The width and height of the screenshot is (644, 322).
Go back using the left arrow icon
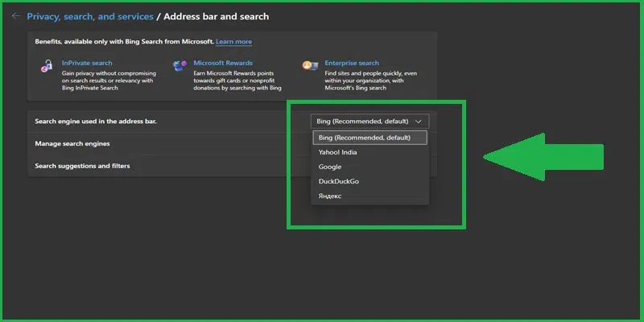click(x=15, y=16)
